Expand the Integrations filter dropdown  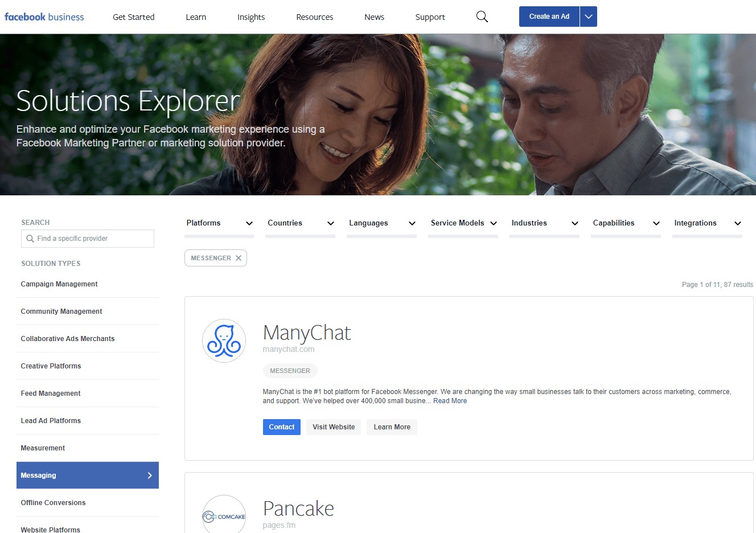pos(708,223)
